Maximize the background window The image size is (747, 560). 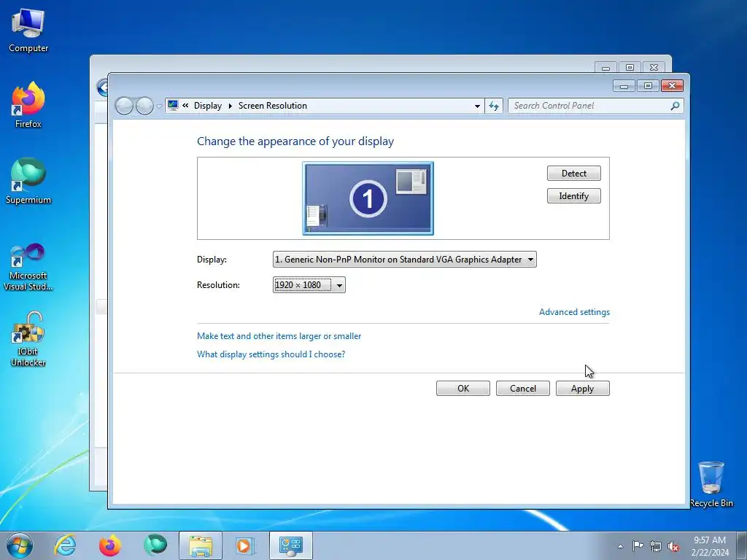click(x=630, y=68)
